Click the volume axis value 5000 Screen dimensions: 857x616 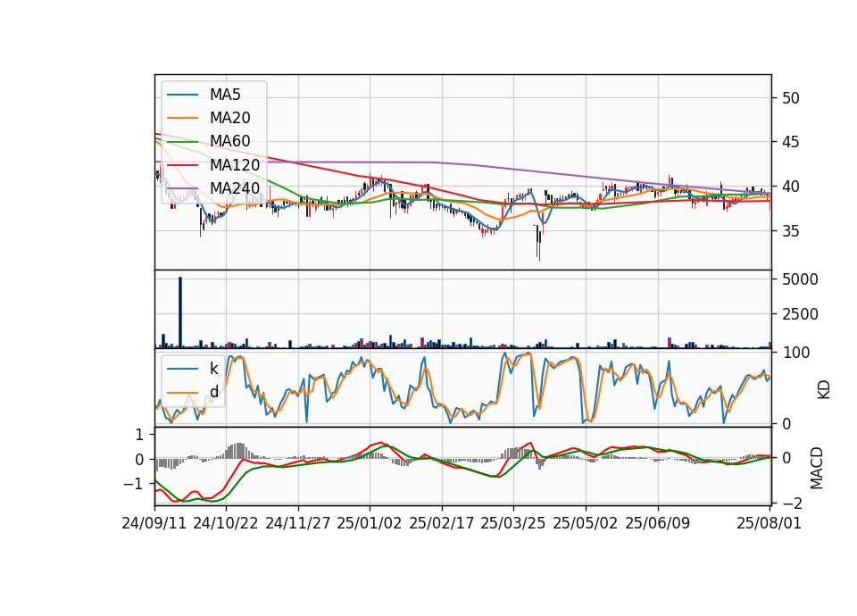[800, 279]
